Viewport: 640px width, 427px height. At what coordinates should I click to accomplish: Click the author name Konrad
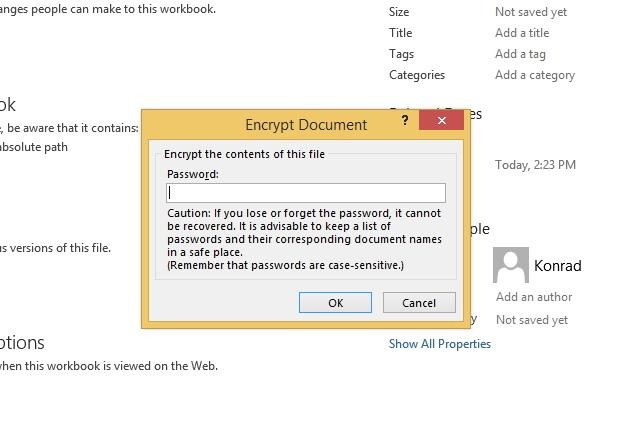(x=557, y=266)
